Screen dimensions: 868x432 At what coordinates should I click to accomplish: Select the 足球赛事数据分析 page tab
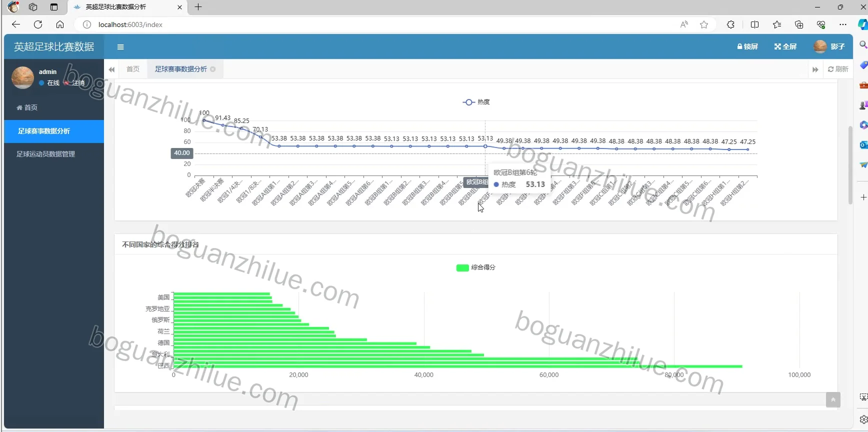(181, 69)
